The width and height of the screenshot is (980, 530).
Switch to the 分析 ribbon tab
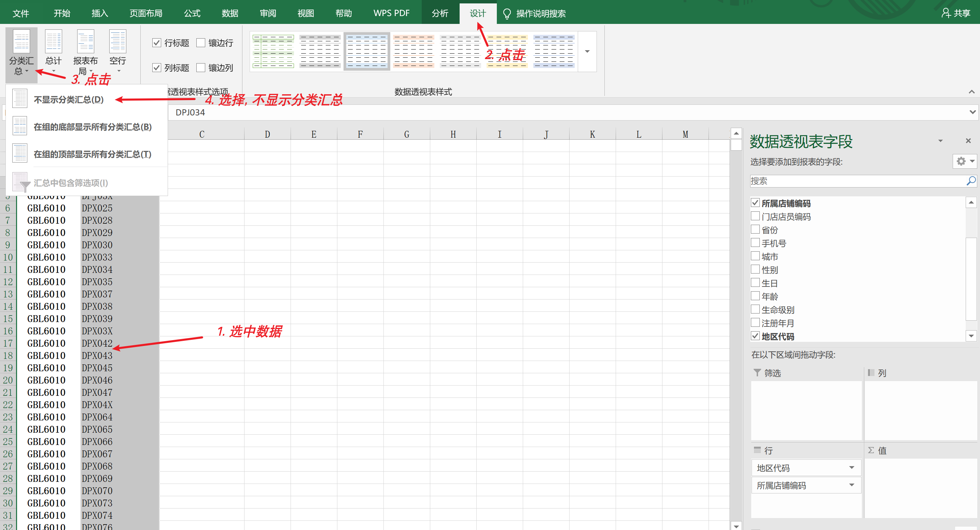[x=440, y=13]
